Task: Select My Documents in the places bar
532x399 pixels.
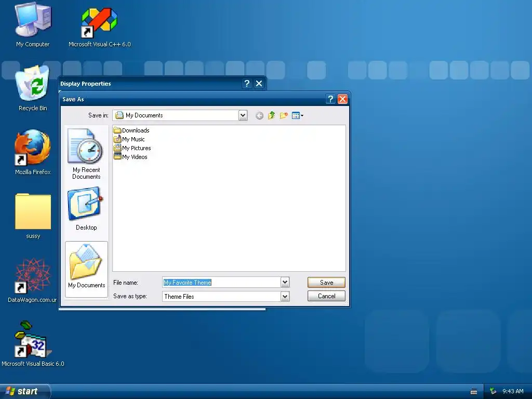Action: tap(86, 269)
